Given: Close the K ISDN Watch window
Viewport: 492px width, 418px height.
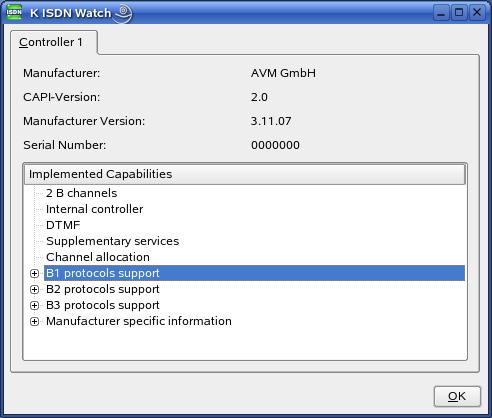Looking at the screenshot, I should (477, 13).
